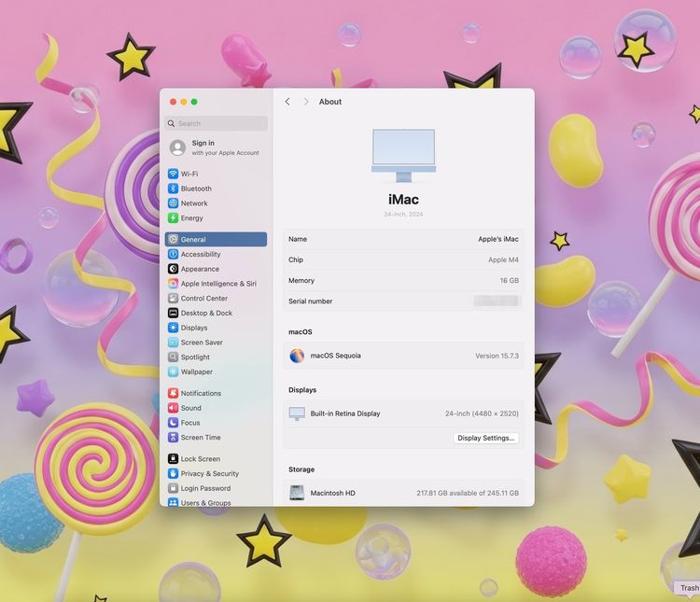Viewport: 700px width, 602px height.
Task: Go forward with the right chevron
Action: pyautogui.click(x=306, y=102)
